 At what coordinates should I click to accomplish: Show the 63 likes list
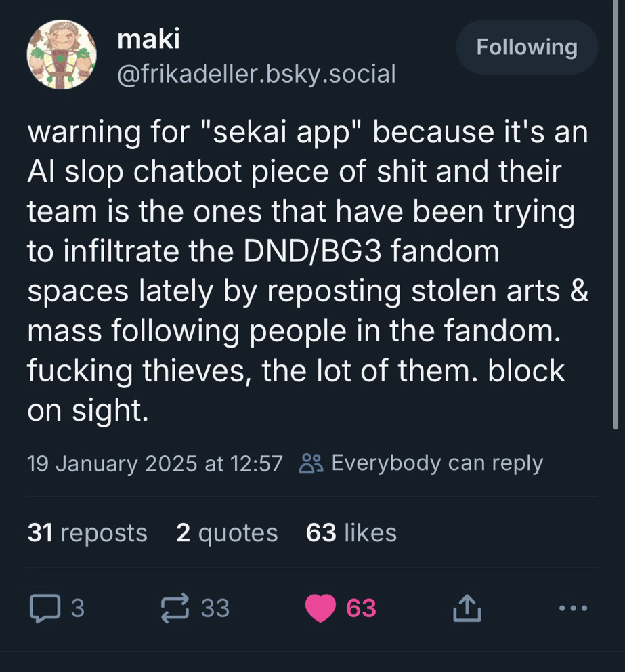[x=351, y=533]
